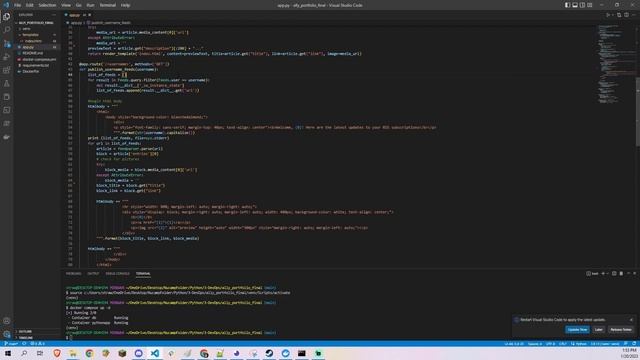640x360 pixels.
Task: Open editor more actions ellipsis
Action: (634, 15)
